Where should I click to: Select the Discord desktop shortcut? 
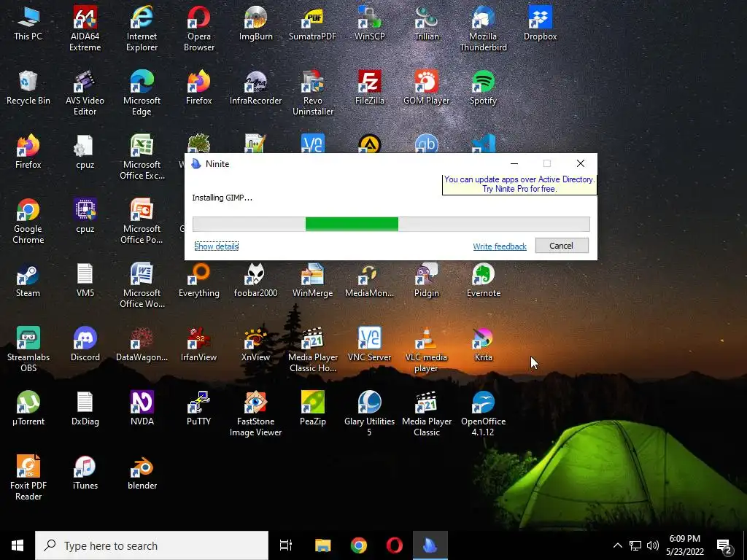[85, 344]
